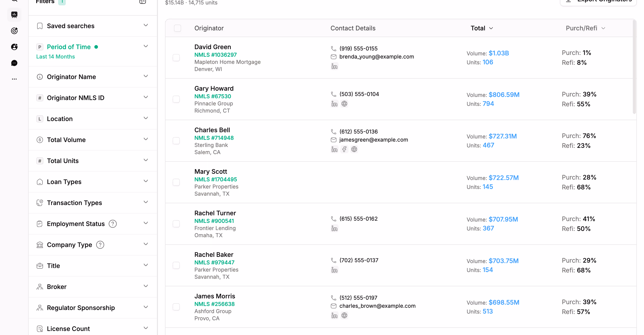Open Rachel Turner's LinkedIn icon
Viewport: 644px width, 335px height.
(x=334, y=228)
